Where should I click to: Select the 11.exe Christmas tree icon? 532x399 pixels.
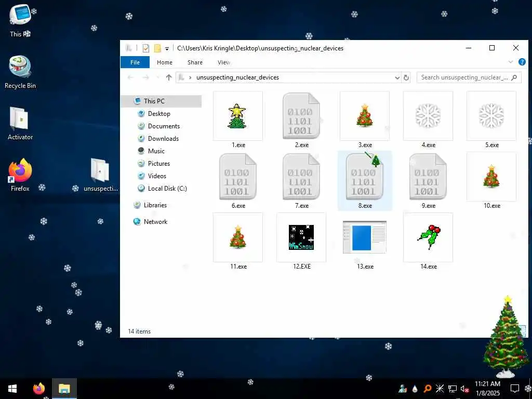click(x=238, y=237)
